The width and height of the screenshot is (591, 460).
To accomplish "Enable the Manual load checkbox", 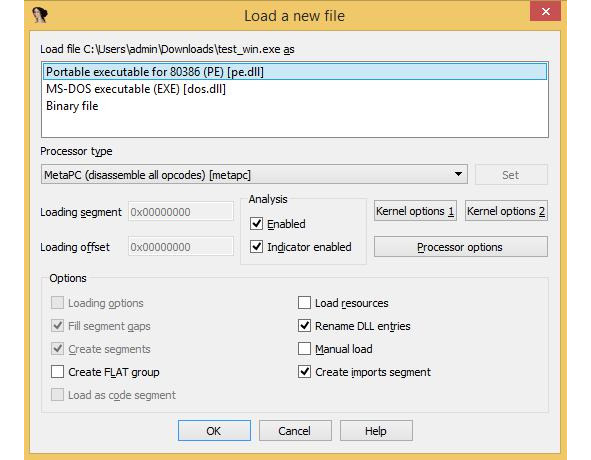I will 304,349.
